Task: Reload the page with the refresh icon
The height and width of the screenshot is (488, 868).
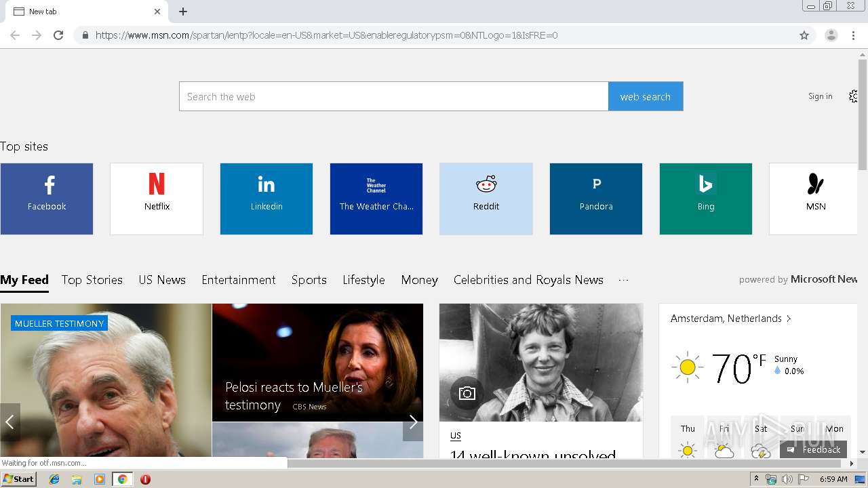Action: [x=58, y=35]
